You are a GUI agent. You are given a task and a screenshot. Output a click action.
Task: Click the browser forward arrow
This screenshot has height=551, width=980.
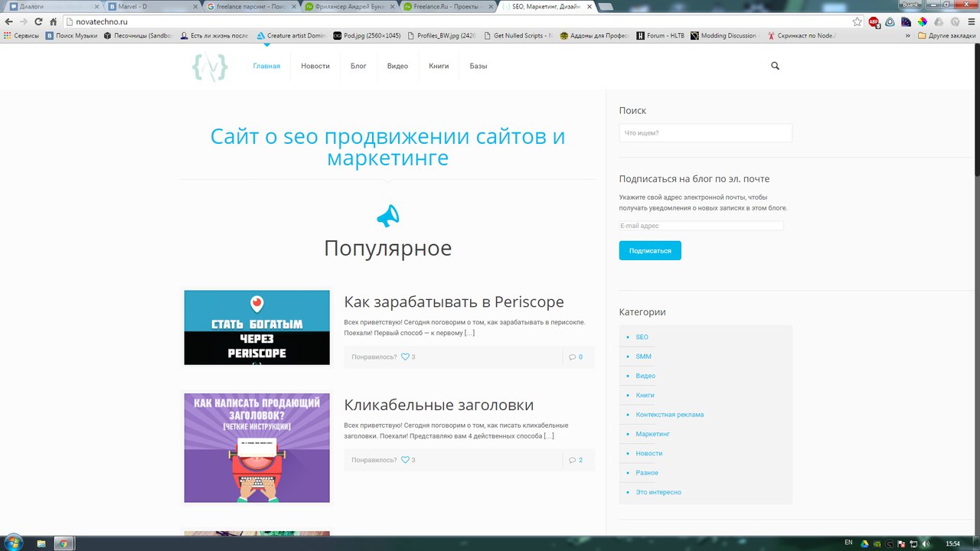click(23, 21)
